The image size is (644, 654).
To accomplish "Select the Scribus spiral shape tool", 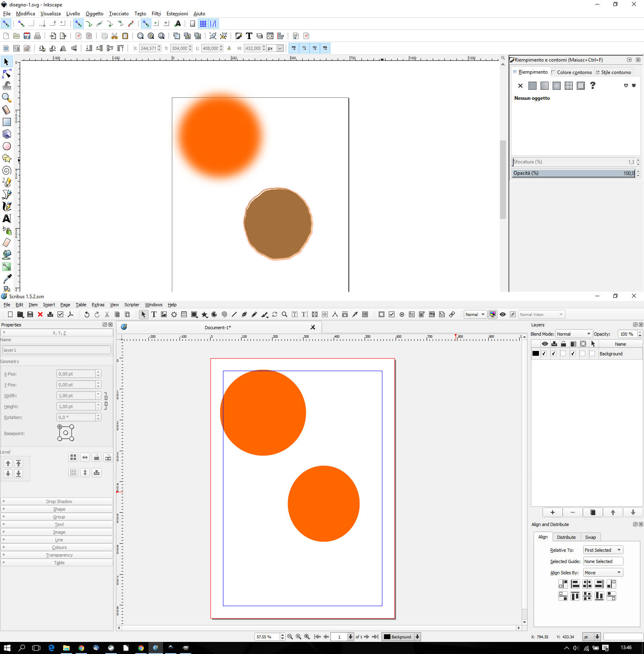I will (x=224, y=315).
